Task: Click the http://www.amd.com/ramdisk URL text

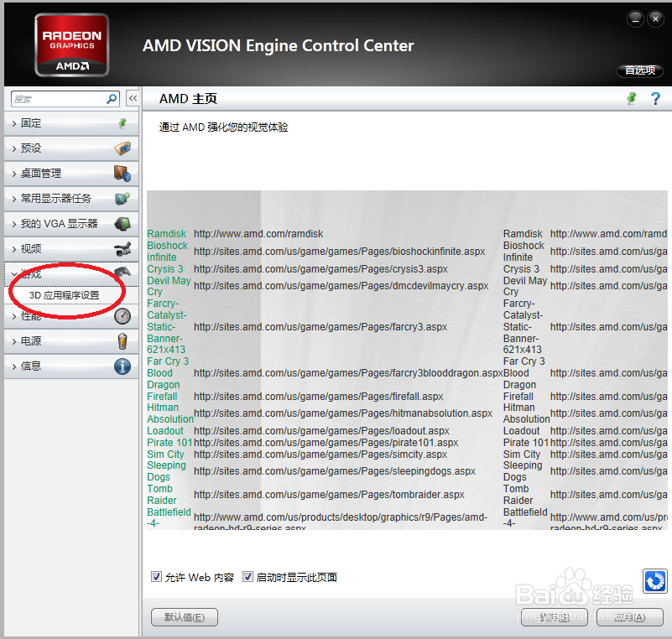Action: point(258,234)
